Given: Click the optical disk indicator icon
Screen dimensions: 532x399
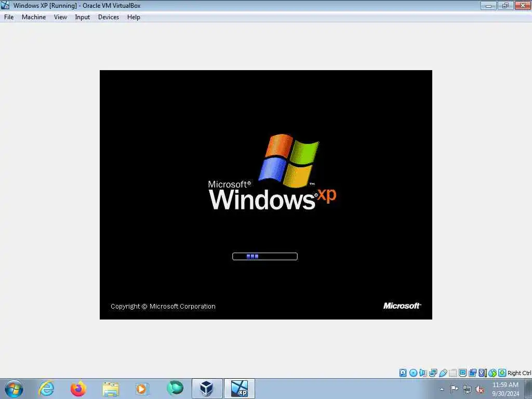Looking at the screenshot, I should pyautogui.click(x=413, y=373).
